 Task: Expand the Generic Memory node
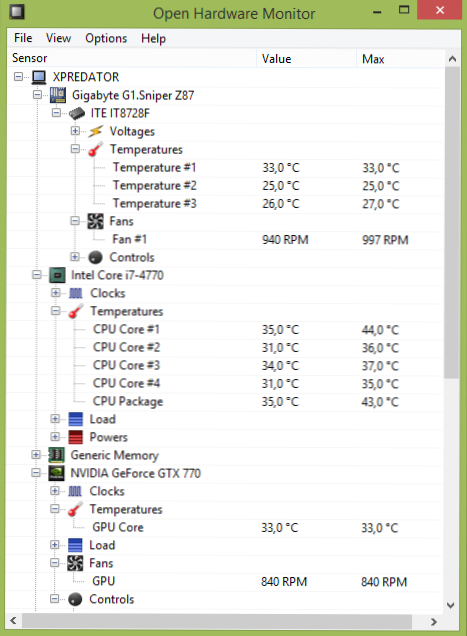(x=36, y=455)
